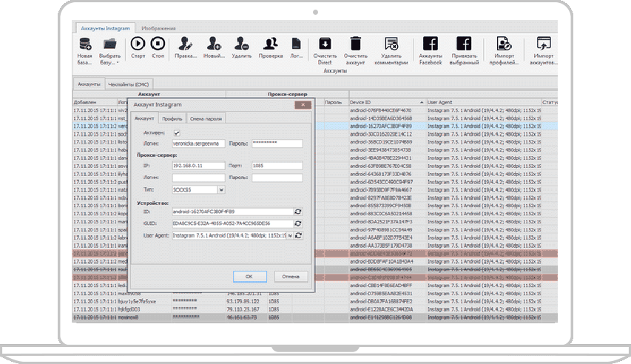Confirm the dialog with OK button
The width and height of the screenshot is (631, 364).
tap(249, 276)
